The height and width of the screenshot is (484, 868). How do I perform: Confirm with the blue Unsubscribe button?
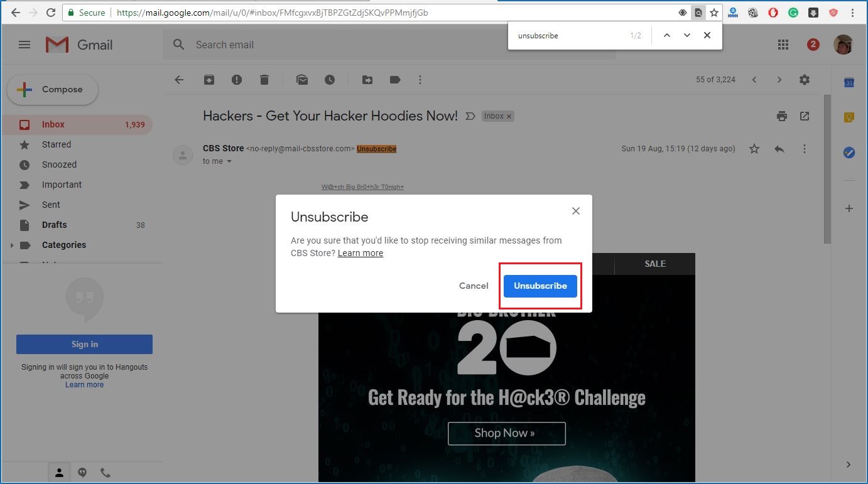tap(540, 286)
